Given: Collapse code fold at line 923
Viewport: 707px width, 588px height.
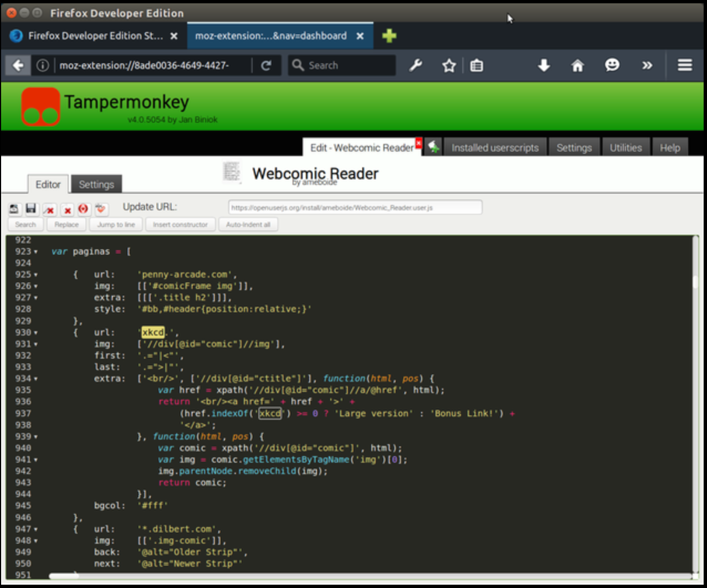Looking at the screenshot, I should (x=36, y=252).
